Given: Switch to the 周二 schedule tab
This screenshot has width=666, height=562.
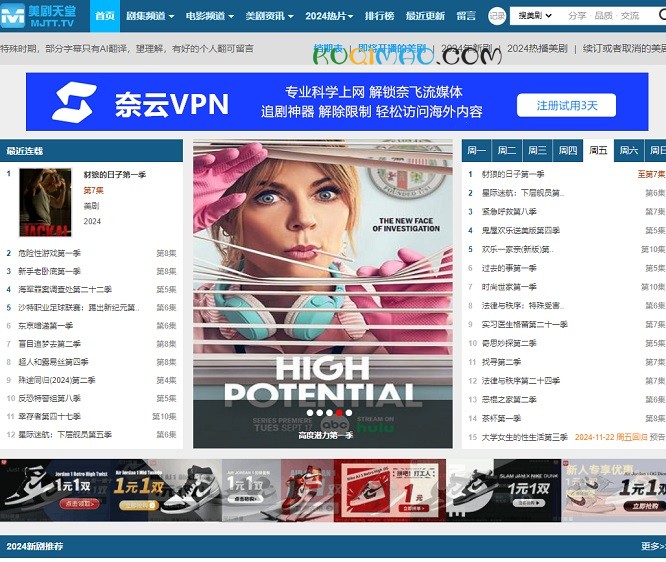Looking at the screenshot, I should 506,150.
